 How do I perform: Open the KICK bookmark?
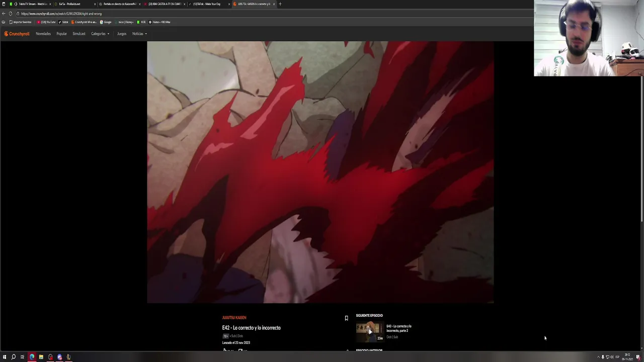[x=141, y=22]
